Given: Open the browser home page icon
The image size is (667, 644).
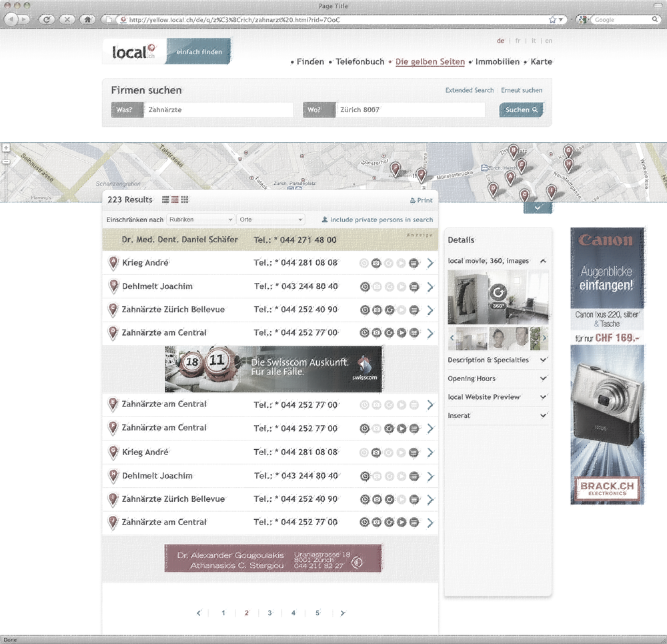Looking at the screenshot, I should (x=87, y=19).
